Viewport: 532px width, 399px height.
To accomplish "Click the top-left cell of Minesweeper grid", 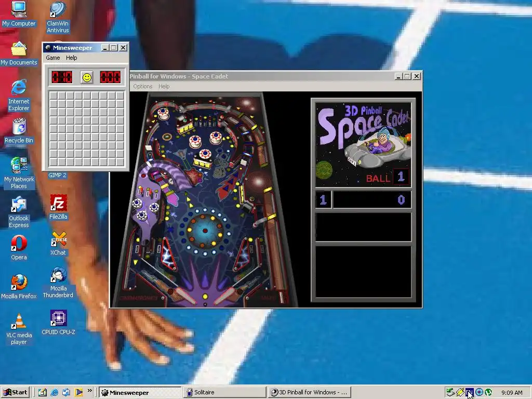I will click(x=53, y=96).
